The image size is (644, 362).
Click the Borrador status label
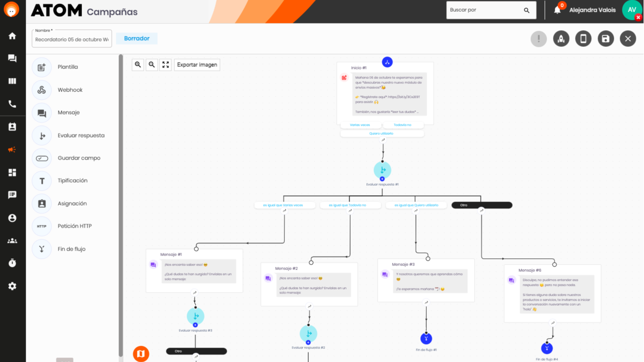click(x=137, y=38)
